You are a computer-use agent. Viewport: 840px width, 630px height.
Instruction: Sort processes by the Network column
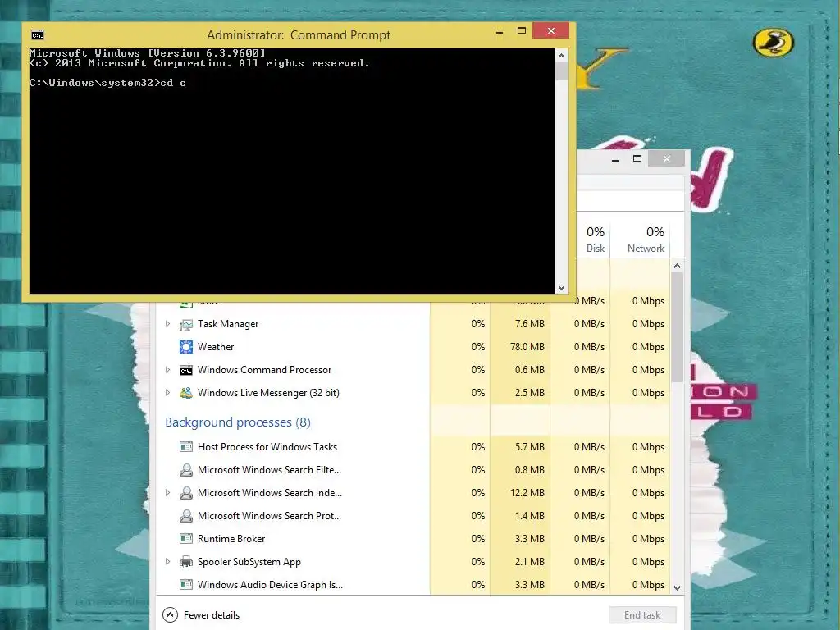(640, 239)
